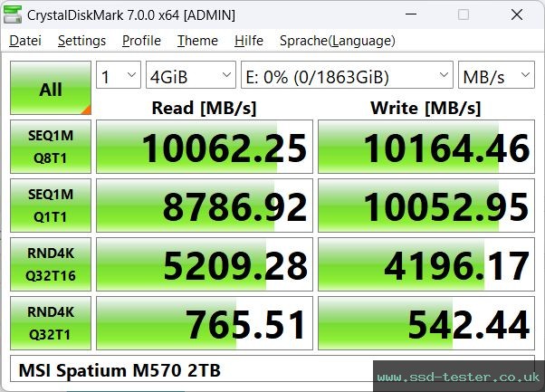The image size is (545, 392).
Task: Click the Read [MB/s] column header
Action: point(204,108)
